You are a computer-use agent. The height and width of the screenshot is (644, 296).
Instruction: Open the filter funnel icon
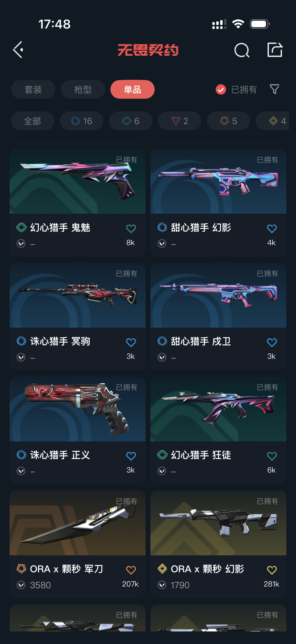[x=275, y=89]
